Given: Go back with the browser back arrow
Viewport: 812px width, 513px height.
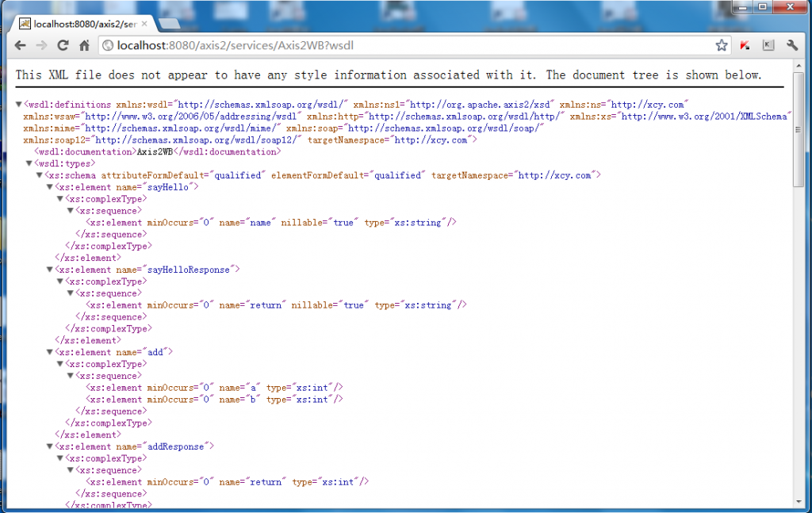Looking at the screenshot, I should [20, 45].
